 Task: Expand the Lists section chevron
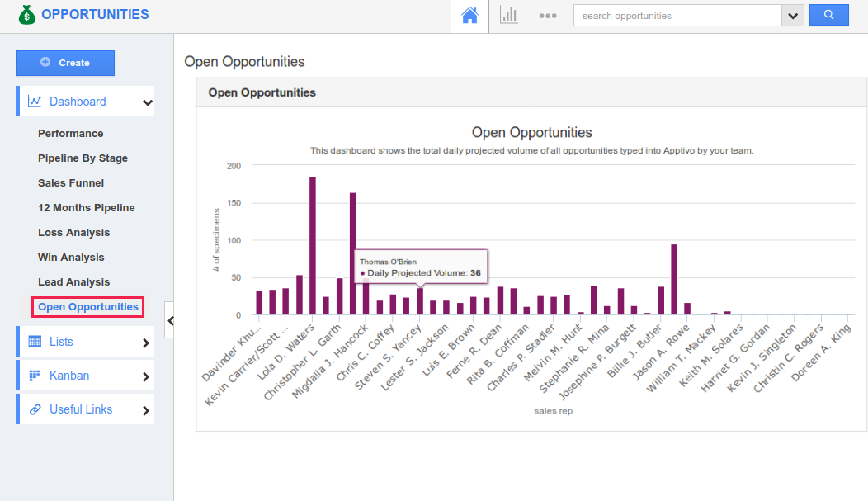[x=146, y=343]
